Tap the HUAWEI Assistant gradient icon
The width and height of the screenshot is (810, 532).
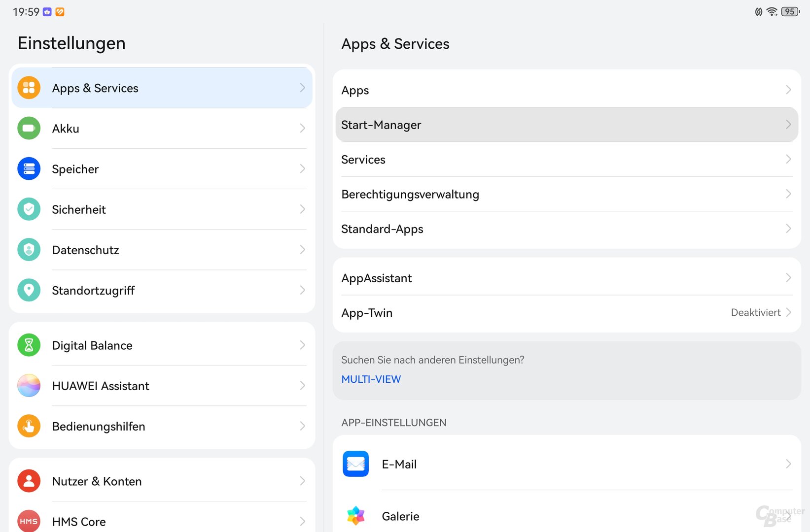tap(29, 386)
